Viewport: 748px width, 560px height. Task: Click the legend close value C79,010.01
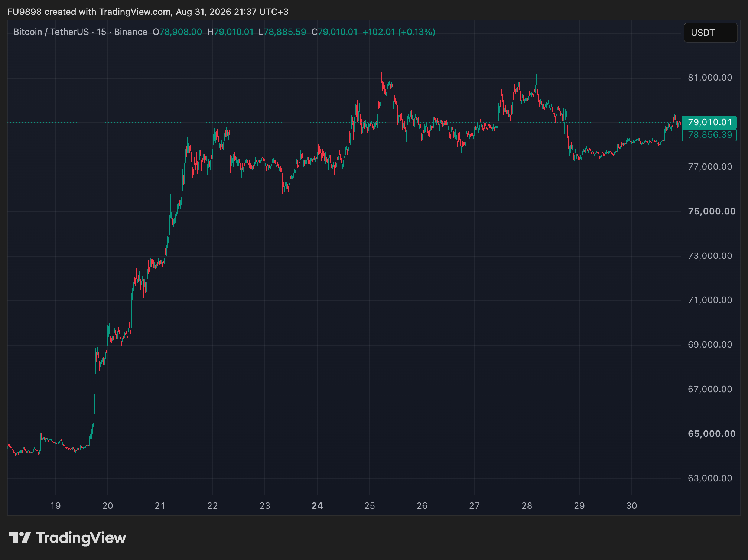[x=335, y=32]
